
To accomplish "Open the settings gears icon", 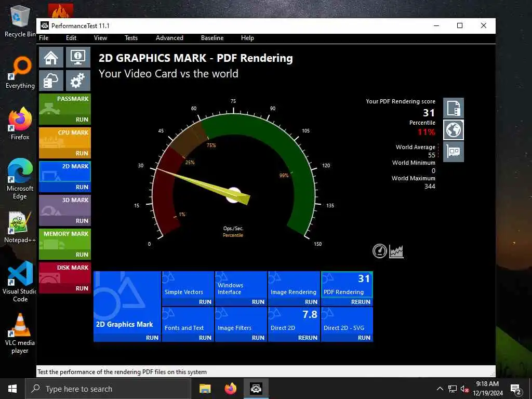I will 78,81.
